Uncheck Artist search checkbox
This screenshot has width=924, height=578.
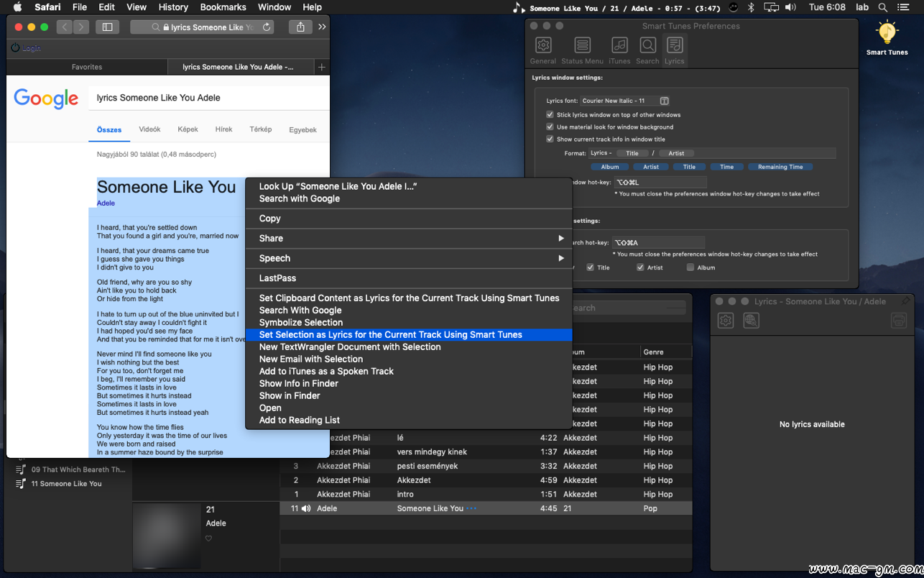(640, 267)
